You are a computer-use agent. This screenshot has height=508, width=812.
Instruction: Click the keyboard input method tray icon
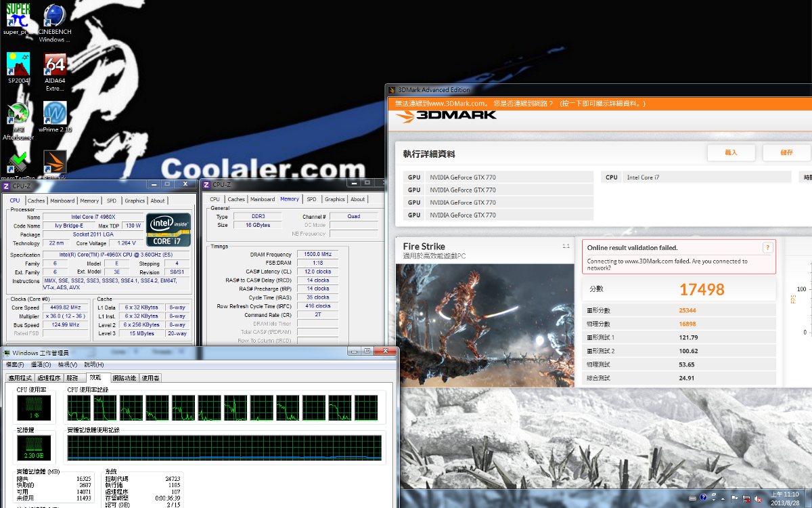click(x=693, y=498)
